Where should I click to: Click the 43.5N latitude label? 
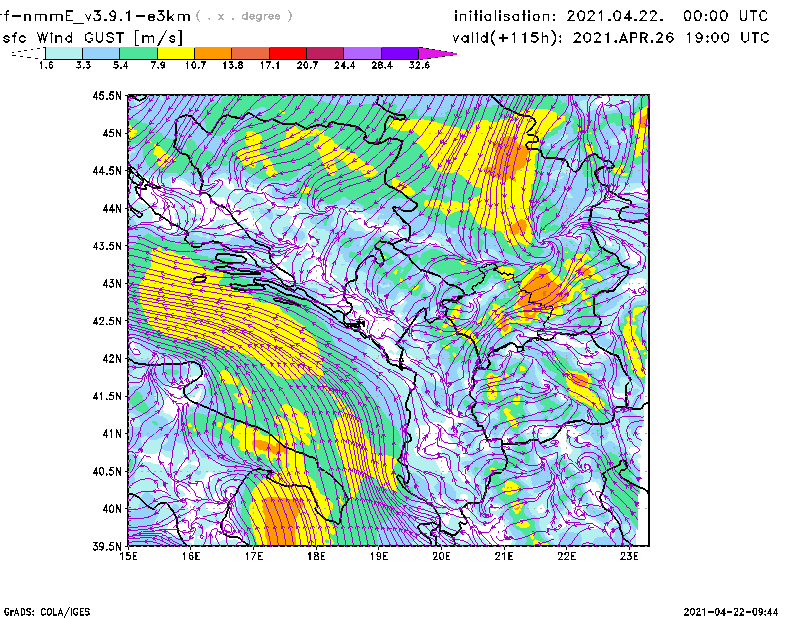[x=107, y=246]
